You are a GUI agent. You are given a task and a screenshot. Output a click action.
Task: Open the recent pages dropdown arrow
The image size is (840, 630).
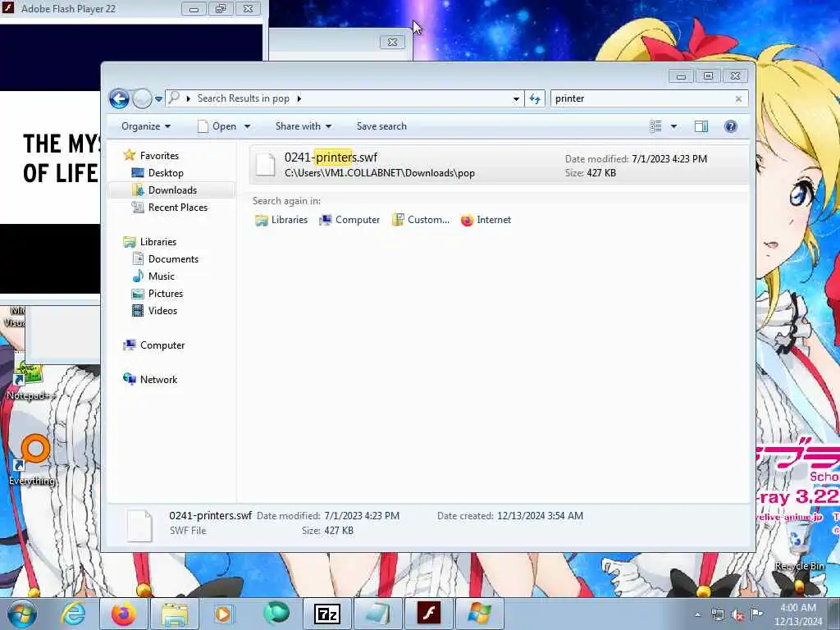(x=158, y=99)
